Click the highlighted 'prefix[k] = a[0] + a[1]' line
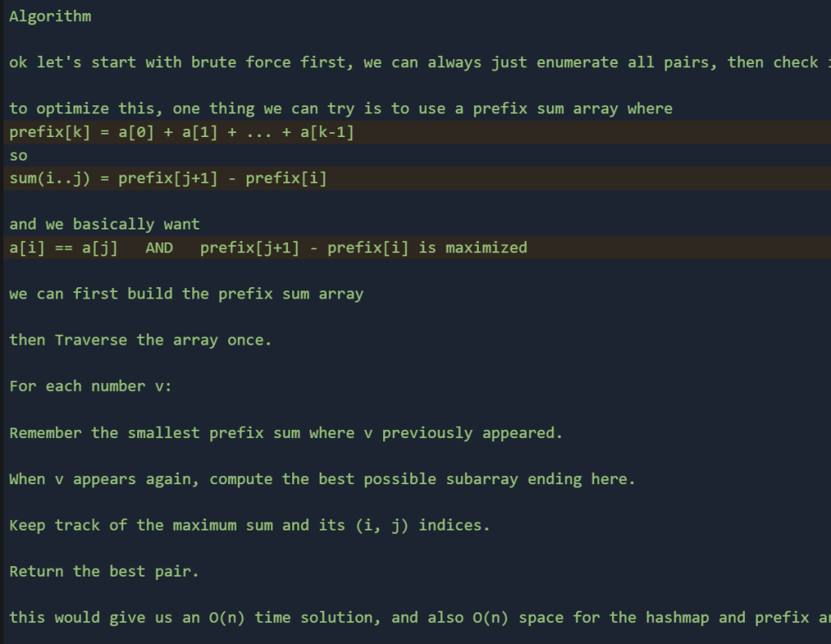Image resolution: width=831 pixels, height=644 pixels. click(x=182, y=132)
